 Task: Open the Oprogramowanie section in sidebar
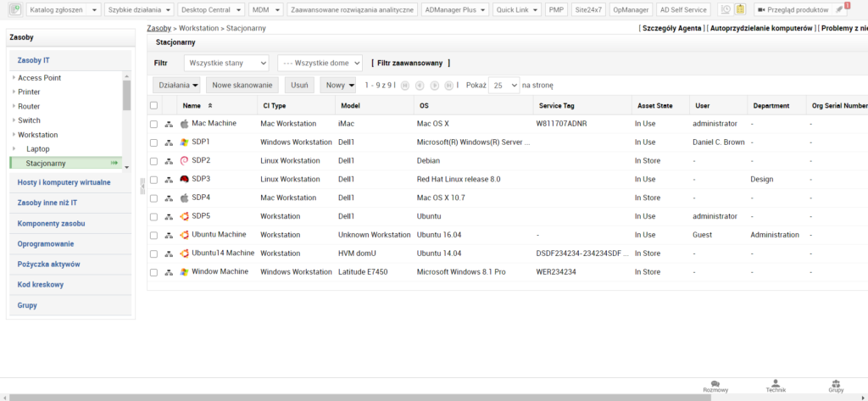pos(40,244)
